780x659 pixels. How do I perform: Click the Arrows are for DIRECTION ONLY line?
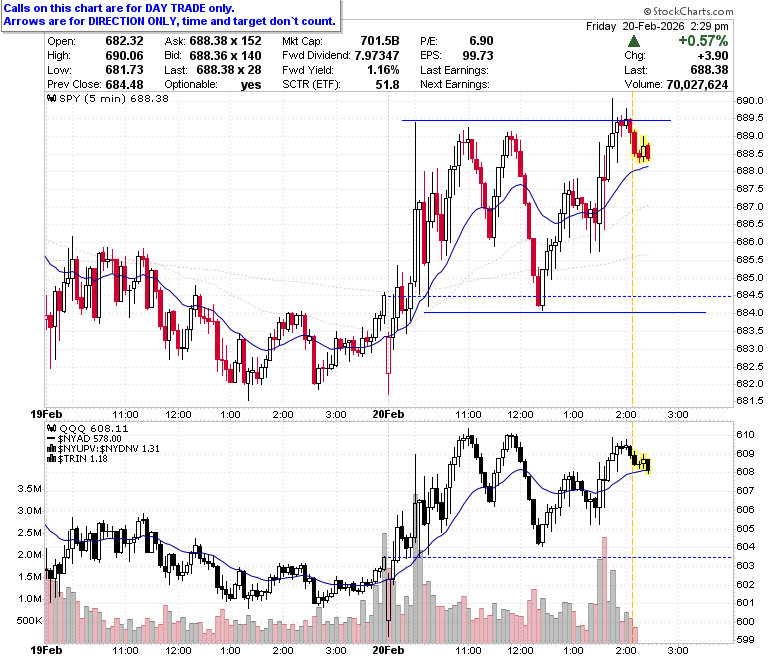tap(170, 21)
